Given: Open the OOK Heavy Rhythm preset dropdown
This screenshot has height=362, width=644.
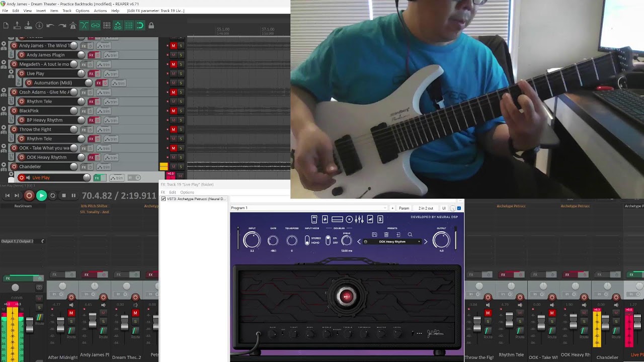Looking at the screenshot, I should tap(392, 242).
